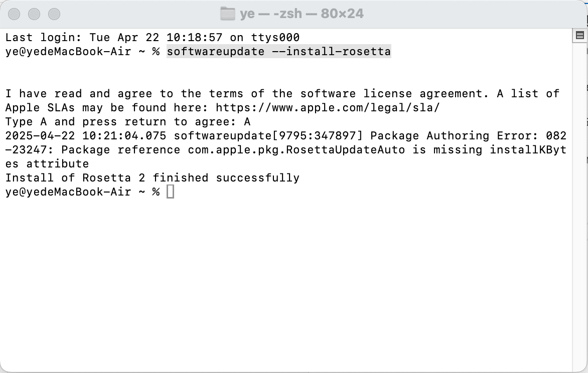Click "Install of Rosetta 2 finished successfully" line
588x373 pixels.
coord(152,177)
